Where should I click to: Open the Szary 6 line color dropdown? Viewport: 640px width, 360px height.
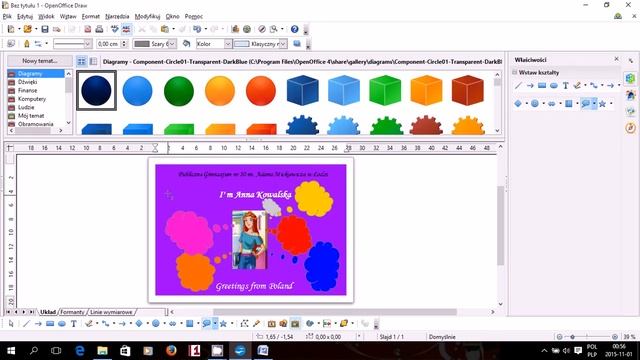coord(172,44)
